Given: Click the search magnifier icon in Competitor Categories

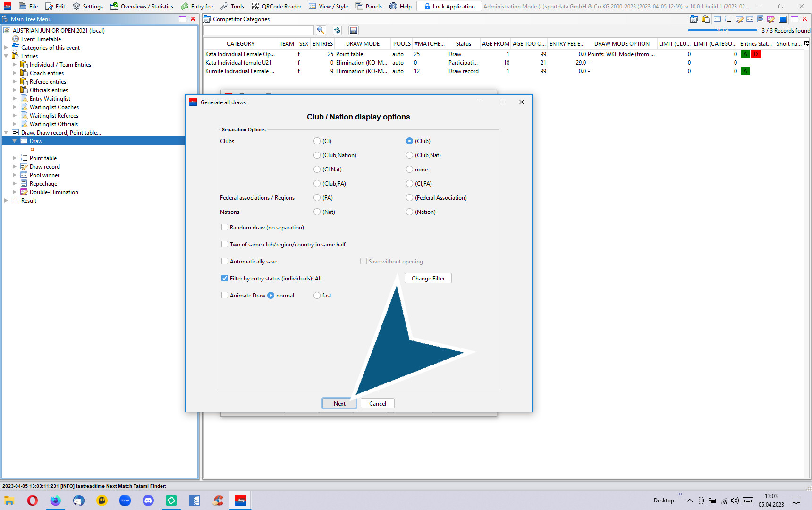Looking at the screenshot, I should pyautogui.click(x=321, y=30).
